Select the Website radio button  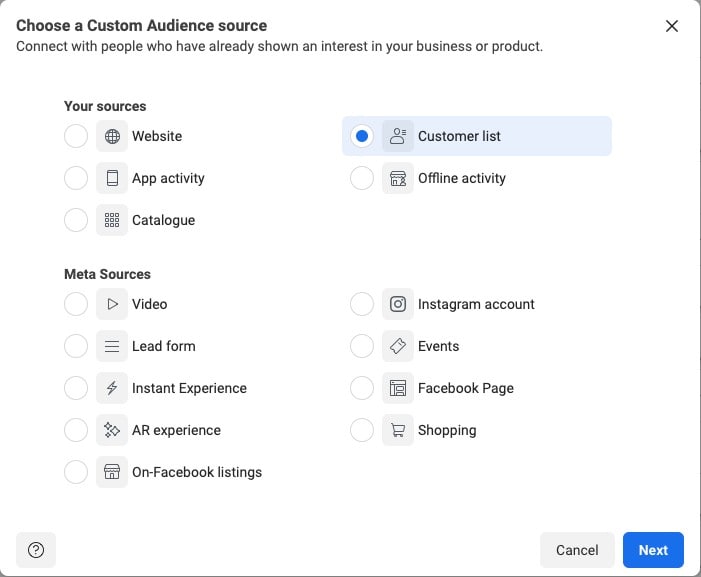click(x=76, y=136)
